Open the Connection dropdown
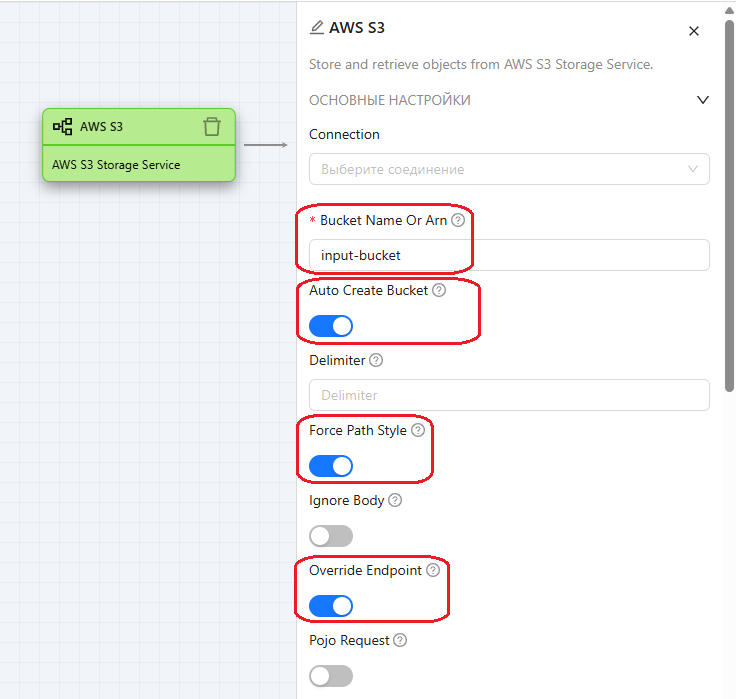 point(509,169)
